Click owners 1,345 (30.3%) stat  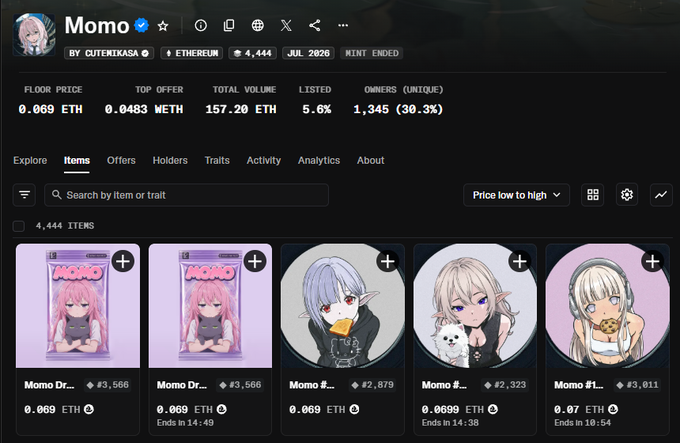398,109
